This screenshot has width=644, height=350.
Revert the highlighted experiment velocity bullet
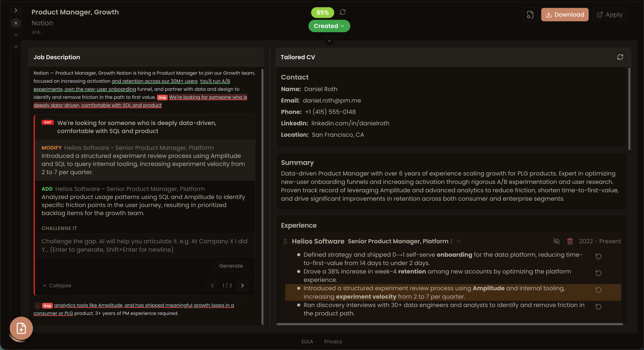click(598, 290)
